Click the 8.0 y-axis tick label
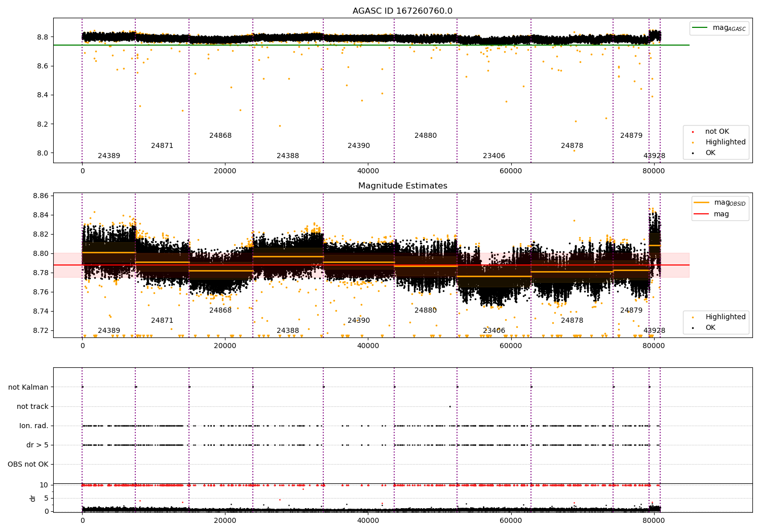 click(43, 153)
